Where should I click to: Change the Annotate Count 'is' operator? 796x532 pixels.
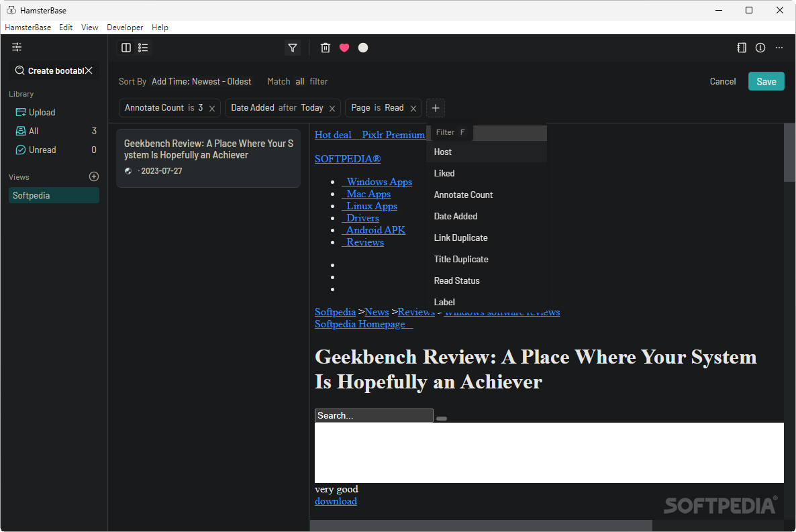tap(191, 107)
